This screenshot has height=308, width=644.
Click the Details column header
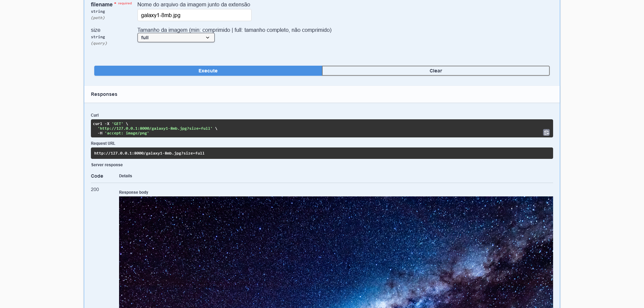125,176
